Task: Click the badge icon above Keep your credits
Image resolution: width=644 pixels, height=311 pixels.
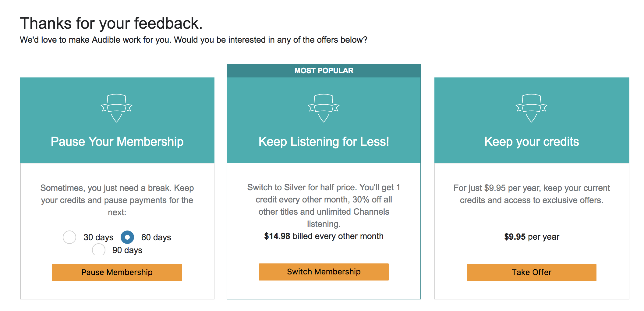Action: pyautogui.click(x=531, y=108)
